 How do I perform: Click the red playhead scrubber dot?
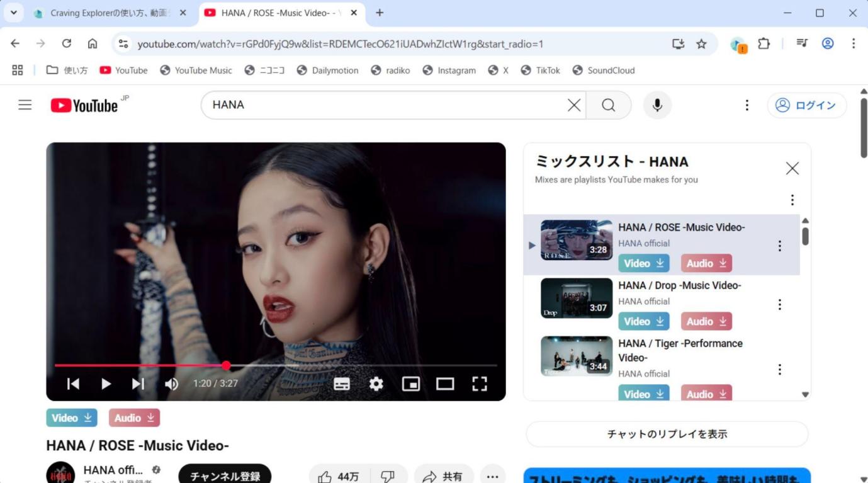click(226, 365)
